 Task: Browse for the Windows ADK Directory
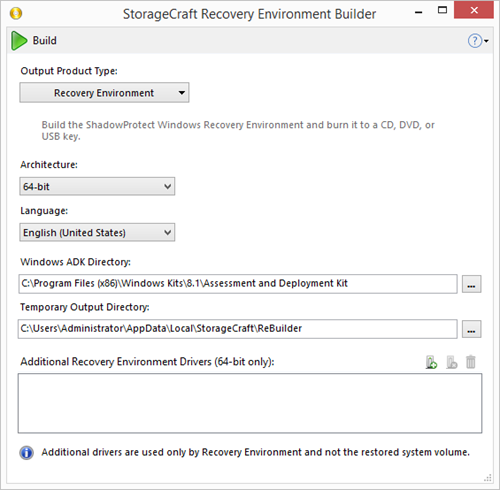click(x=471, y=284)
